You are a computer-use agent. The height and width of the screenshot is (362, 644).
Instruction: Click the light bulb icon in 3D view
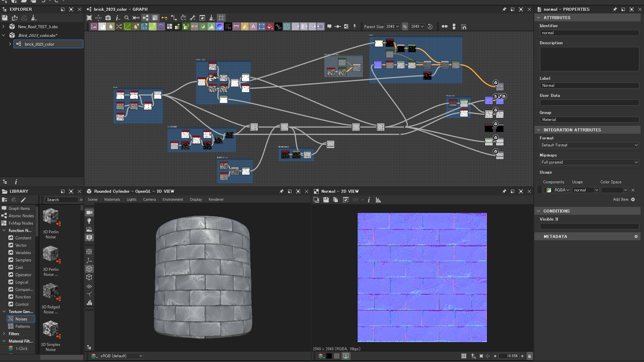(89, 221)
